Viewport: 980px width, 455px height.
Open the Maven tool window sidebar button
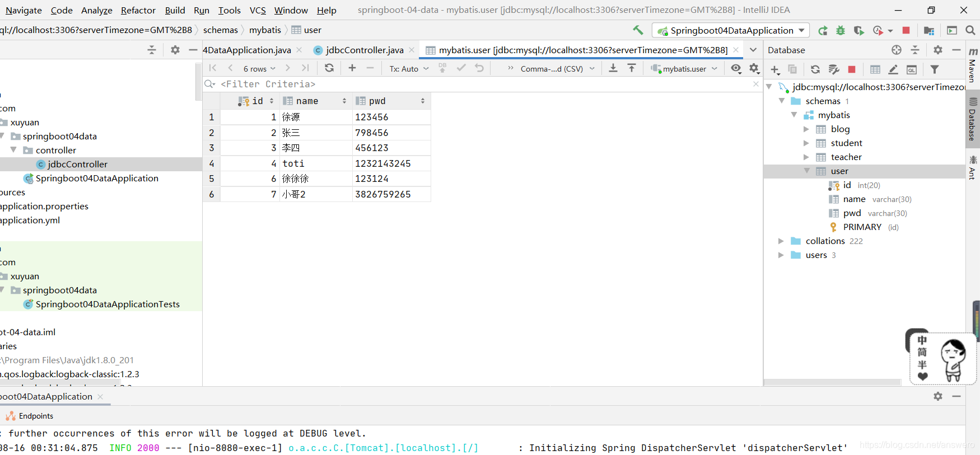[x=973, y=65]
